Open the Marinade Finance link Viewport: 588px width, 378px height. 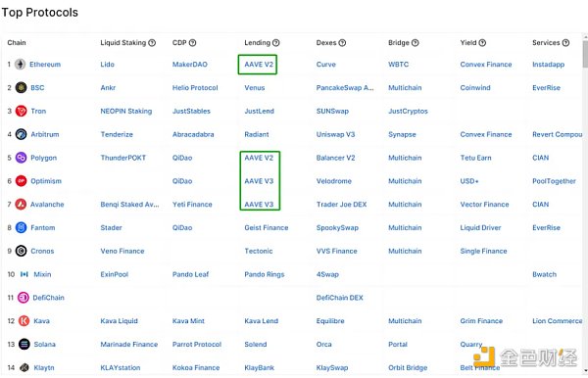pyautogui.click(x=129, y=344)
